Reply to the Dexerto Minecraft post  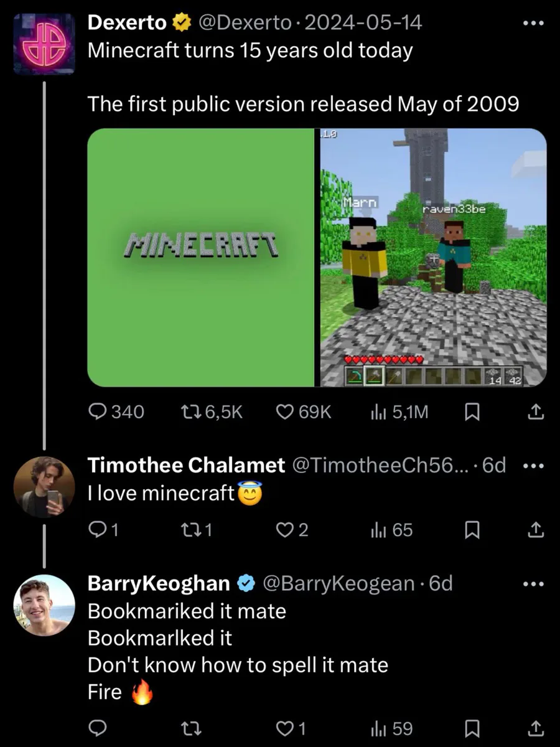[99, 411]
